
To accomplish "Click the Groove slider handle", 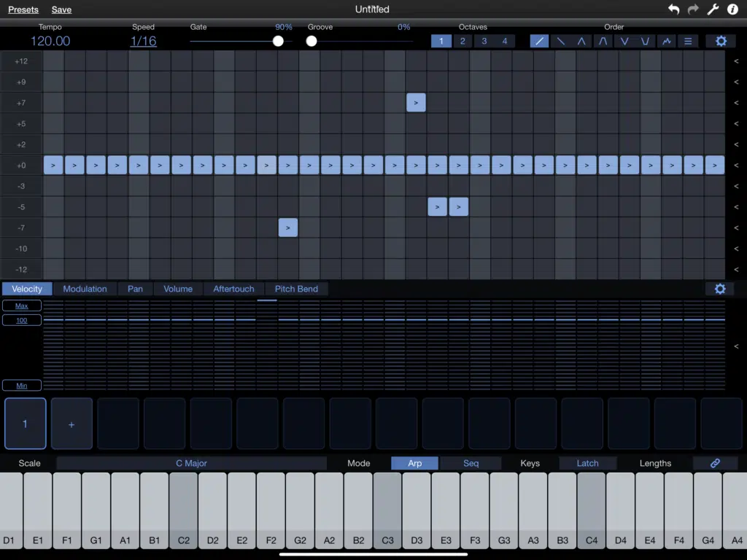I will (311, 42).
